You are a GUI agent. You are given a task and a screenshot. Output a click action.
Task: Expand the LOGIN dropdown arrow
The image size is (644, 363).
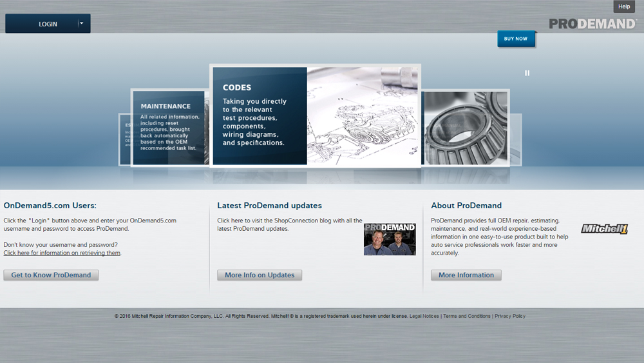click(x=82, y=23)
